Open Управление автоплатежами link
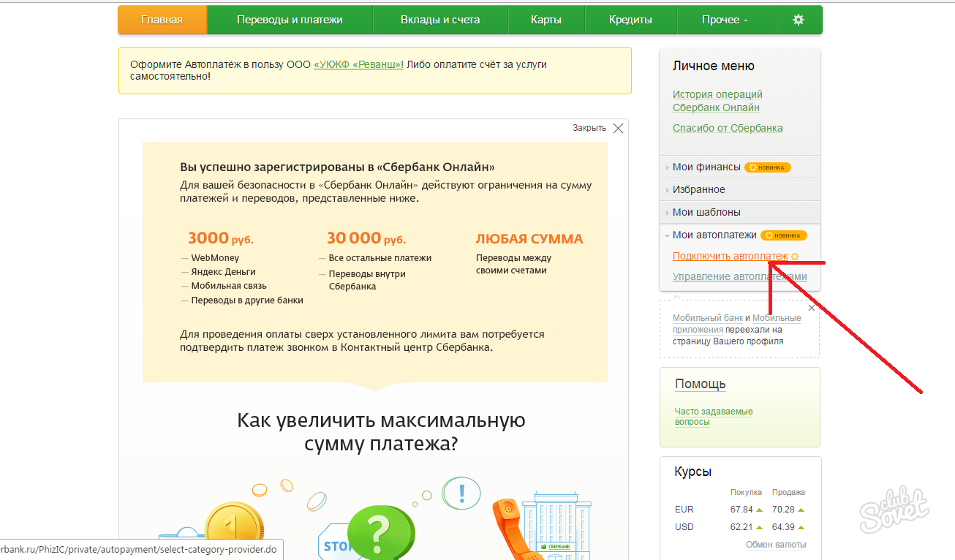The width and height of the screenshot is (955, 560). click(x=740, y=276)
